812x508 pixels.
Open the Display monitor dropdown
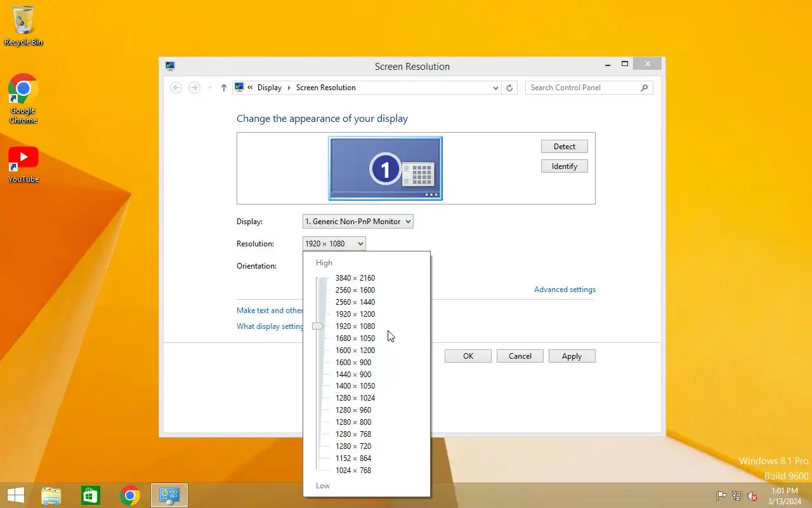point(358,222)
